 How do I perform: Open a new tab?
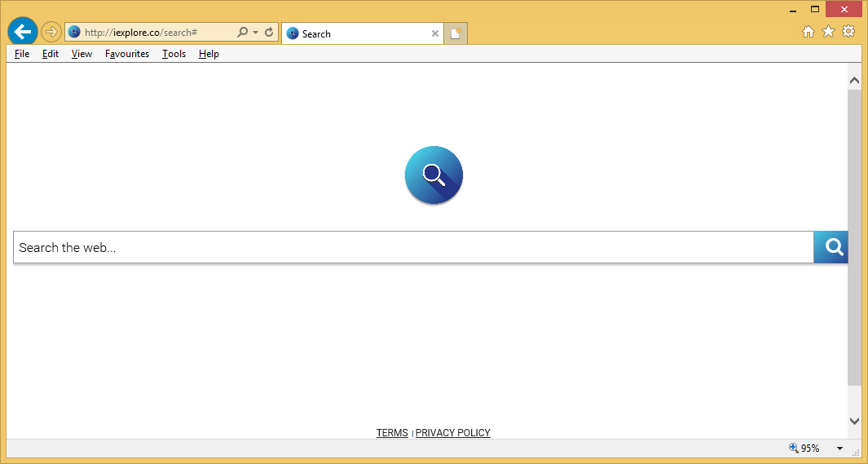tap(456, 33)
